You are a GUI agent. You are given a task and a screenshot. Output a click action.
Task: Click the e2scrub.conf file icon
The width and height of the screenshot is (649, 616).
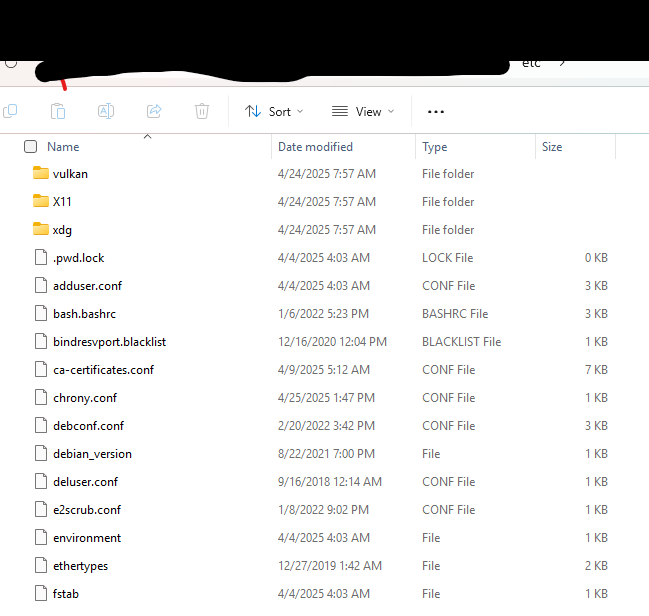pyautogui.click(x=41, y=510)
